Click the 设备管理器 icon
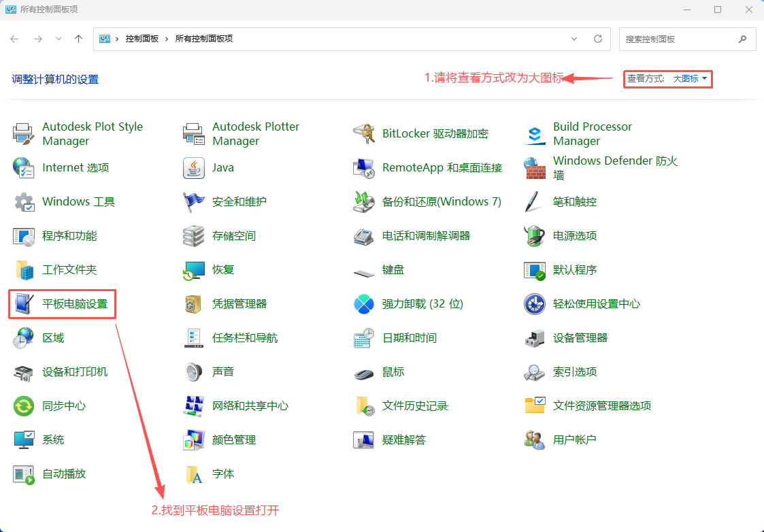Screen dimensions: 764x532 pos(535,338)
